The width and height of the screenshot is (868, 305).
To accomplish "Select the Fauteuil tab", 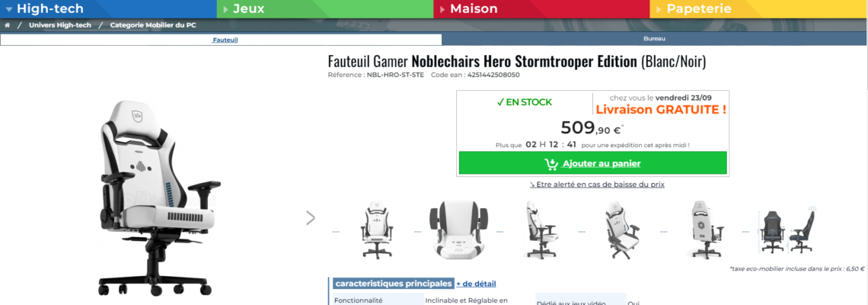I will pyautogui.click(x=225, y=39).
